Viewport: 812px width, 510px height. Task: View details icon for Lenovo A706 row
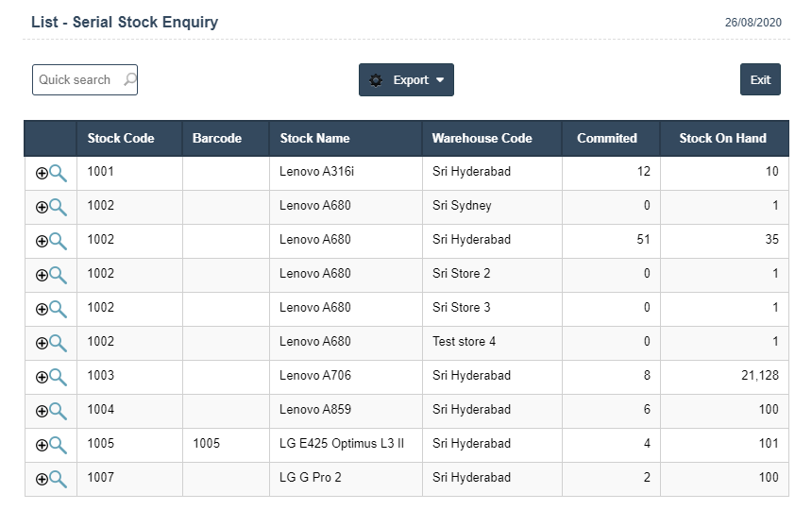click(x=51, y=377)
